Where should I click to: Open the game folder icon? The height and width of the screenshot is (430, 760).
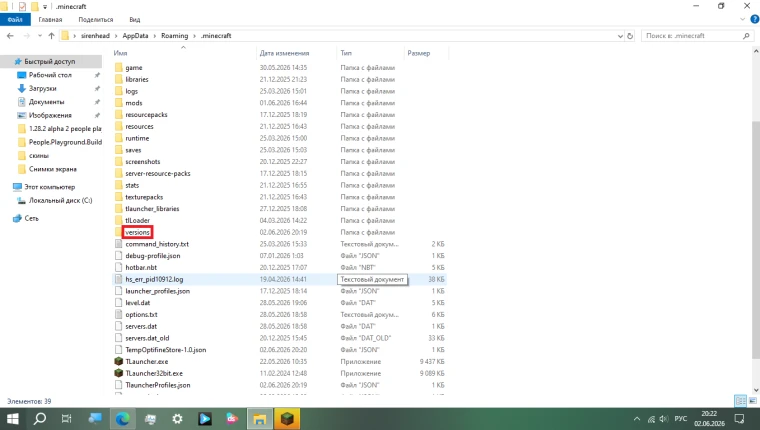click(119, 67)
